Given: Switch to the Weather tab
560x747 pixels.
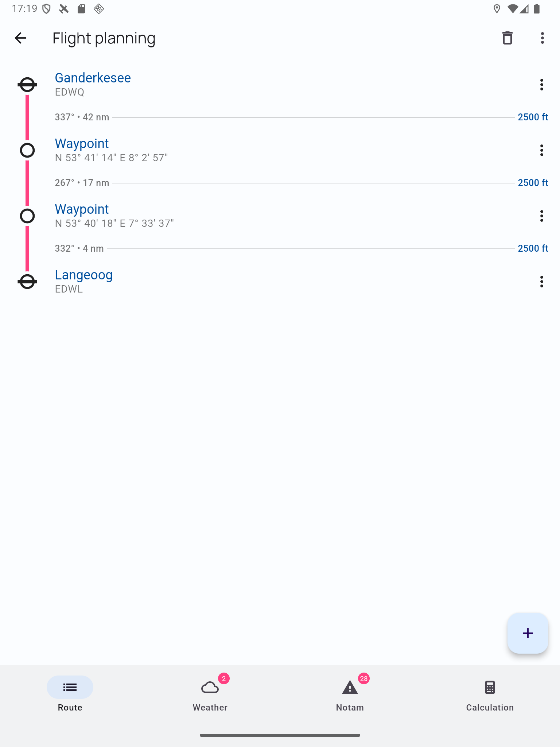Looking at the screenshot, I should pyautogui.click(x=210, y=693).
